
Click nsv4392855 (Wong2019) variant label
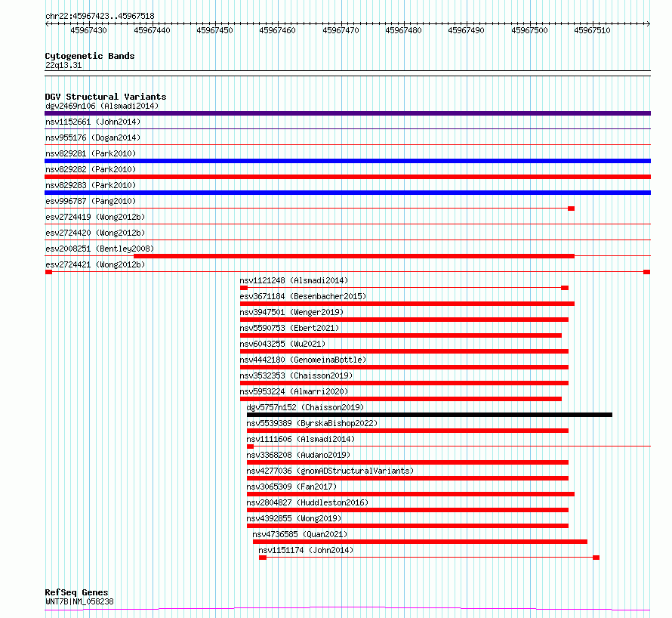pyautogui.click(x=294, y=518)
